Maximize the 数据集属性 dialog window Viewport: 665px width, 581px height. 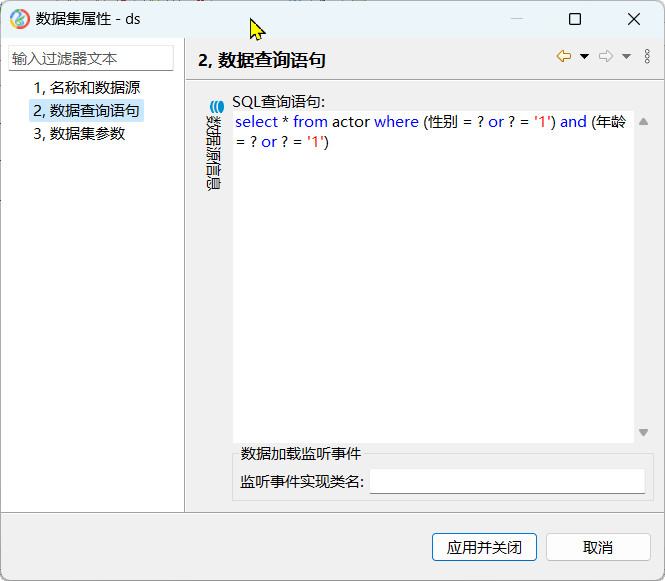tap(575, 19)
